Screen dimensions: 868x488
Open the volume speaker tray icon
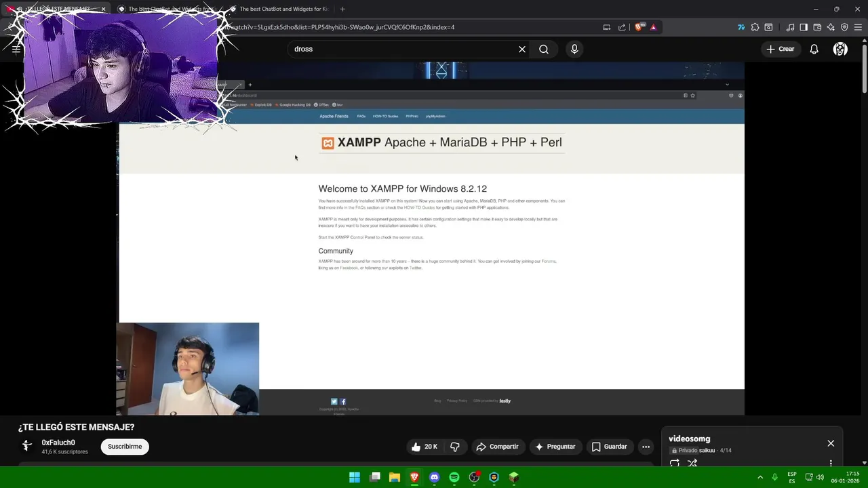[x=820, y=477]
